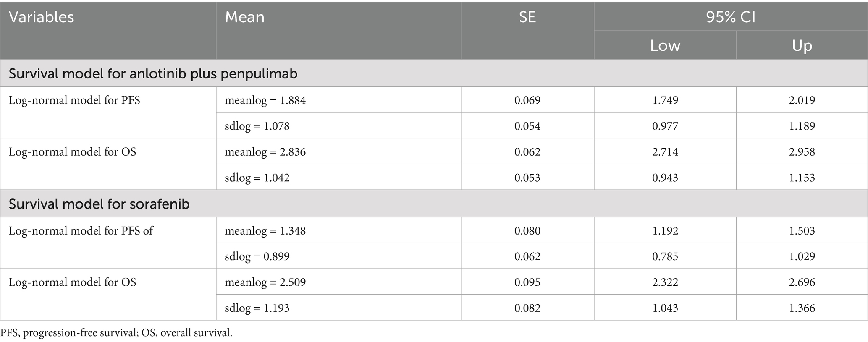
Task: Click the SE column header
Action: pyautogui.click(x=527, y=17)
